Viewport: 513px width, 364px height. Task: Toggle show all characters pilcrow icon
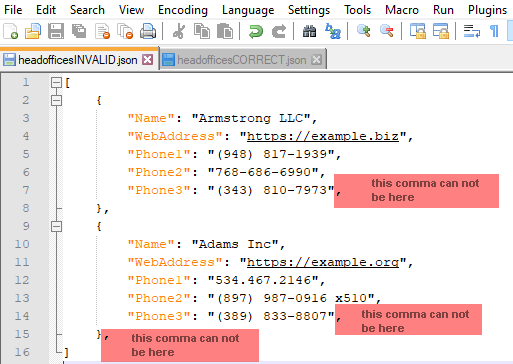[494, 31]
